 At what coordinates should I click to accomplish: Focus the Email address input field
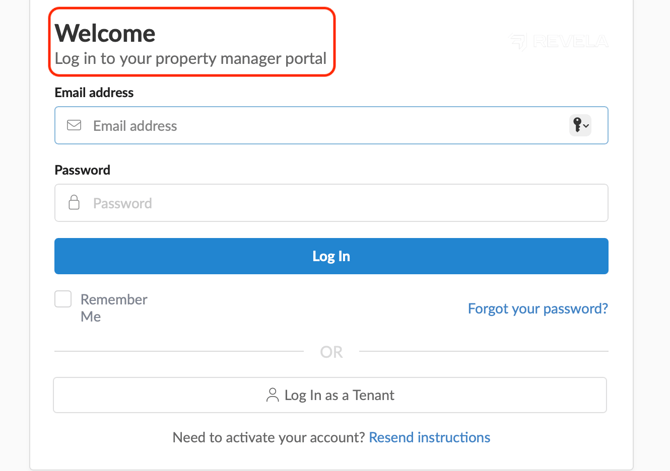(331, 125)
